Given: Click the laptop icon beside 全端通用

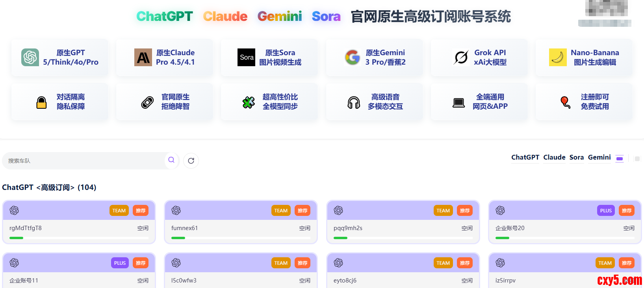Looking at the screenshot, I should coord(458,103).
